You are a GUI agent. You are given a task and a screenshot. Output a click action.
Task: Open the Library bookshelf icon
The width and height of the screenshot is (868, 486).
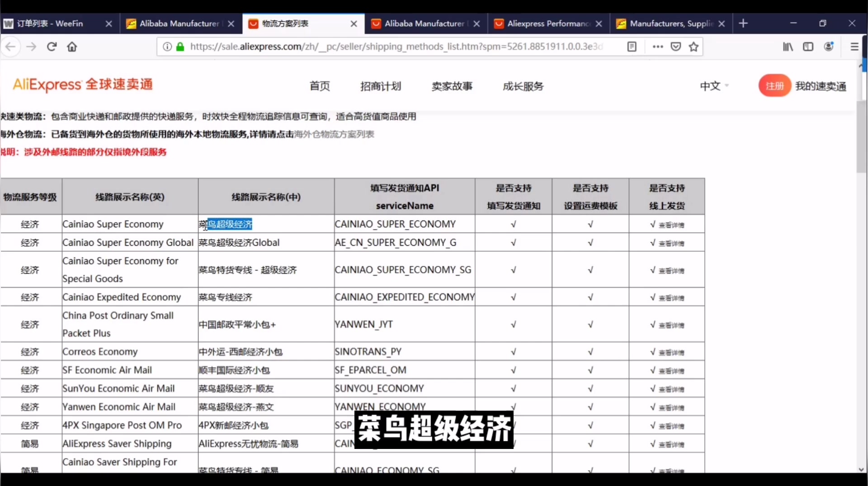pos(788,47)
